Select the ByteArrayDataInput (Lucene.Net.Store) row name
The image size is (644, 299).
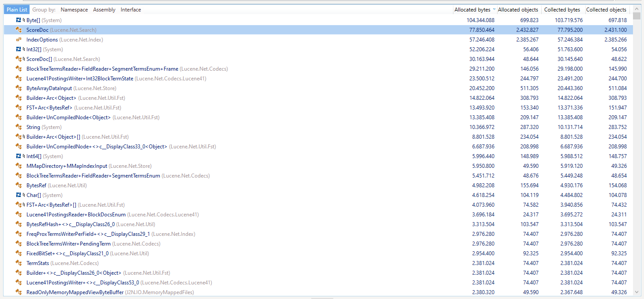71,88
